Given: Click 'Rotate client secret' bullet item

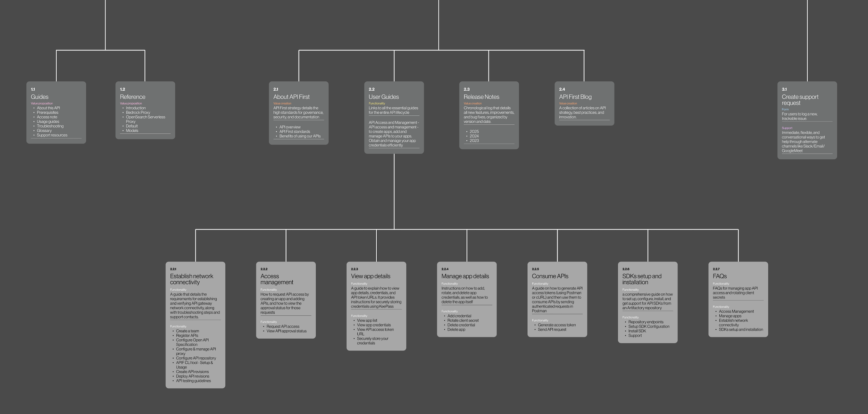Looking at the screenshot, I should (463, 321).
